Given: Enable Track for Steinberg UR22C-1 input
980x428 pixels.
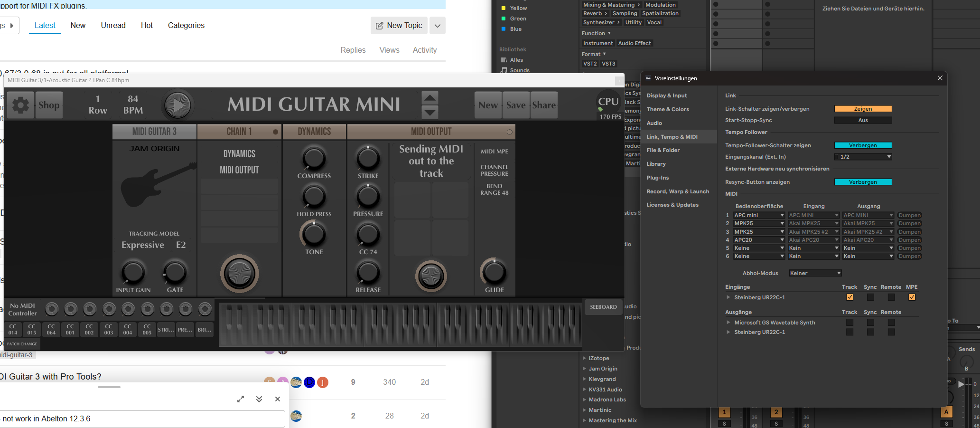Looking at the screenshot, I should coord(849,297).
